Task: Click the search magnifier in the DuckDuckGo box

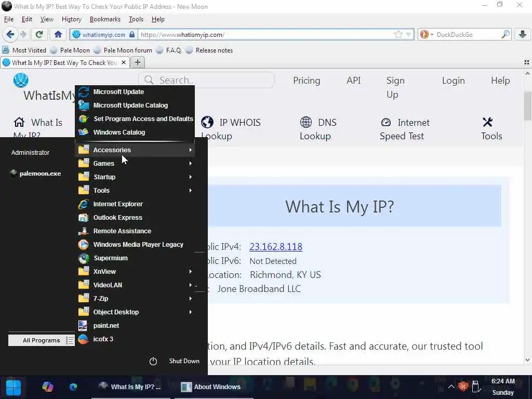Action: tap(505, 34)
